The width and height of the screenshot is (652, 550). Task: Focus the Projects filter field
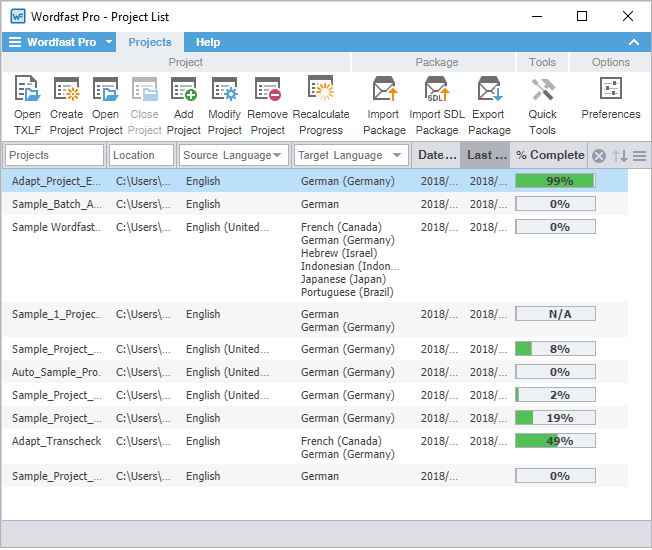click(x=54, y=155)
